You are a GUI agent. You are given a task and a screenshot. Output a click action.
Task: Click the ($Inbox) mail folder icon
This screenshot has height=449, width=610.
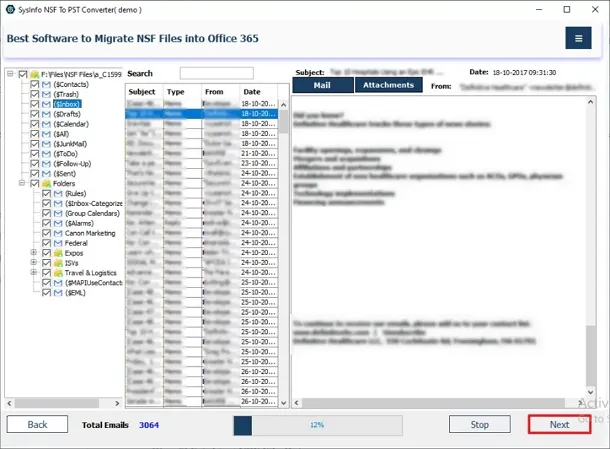(x=47, y=104)
